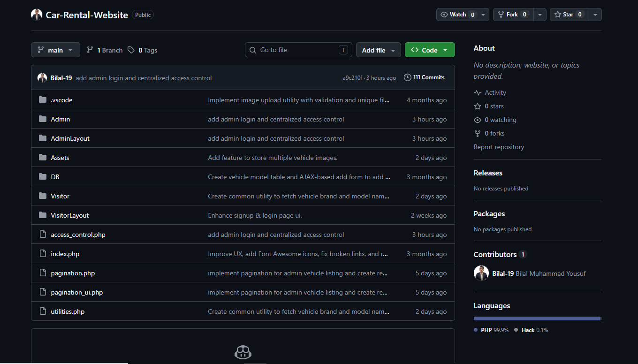Open the .vscode folder

(61, 100)
